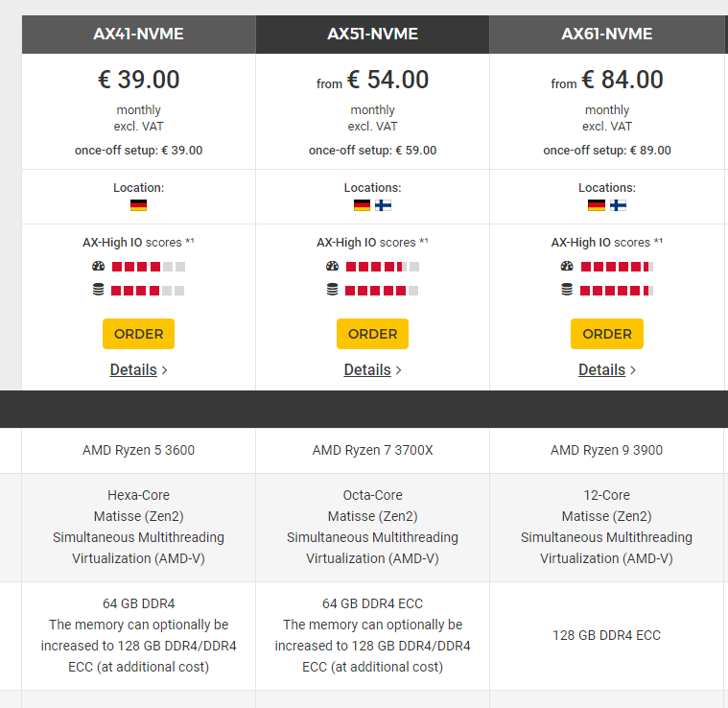Click the German flag under AX61-NVME locations
This screenshot has width=728, height=708.
[x=596, y=205]
